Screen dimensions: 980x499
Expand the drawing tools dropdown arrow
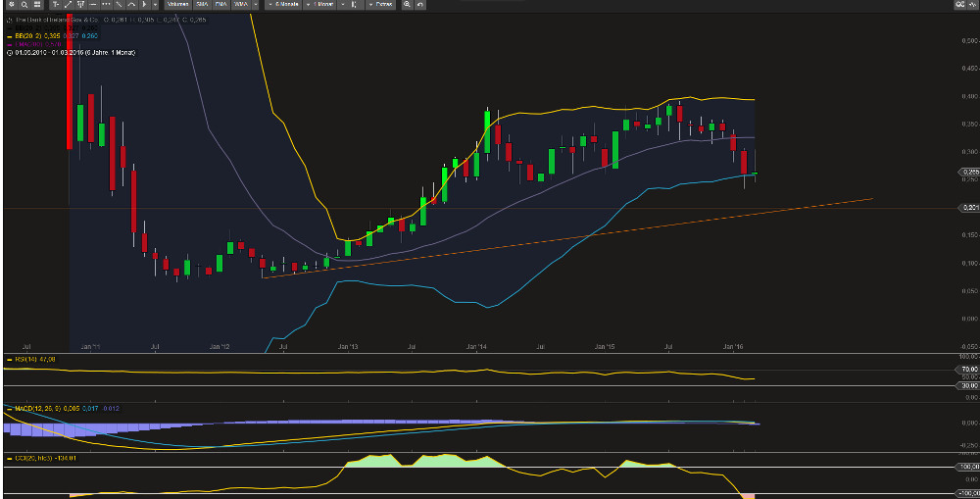coord(155,5)
